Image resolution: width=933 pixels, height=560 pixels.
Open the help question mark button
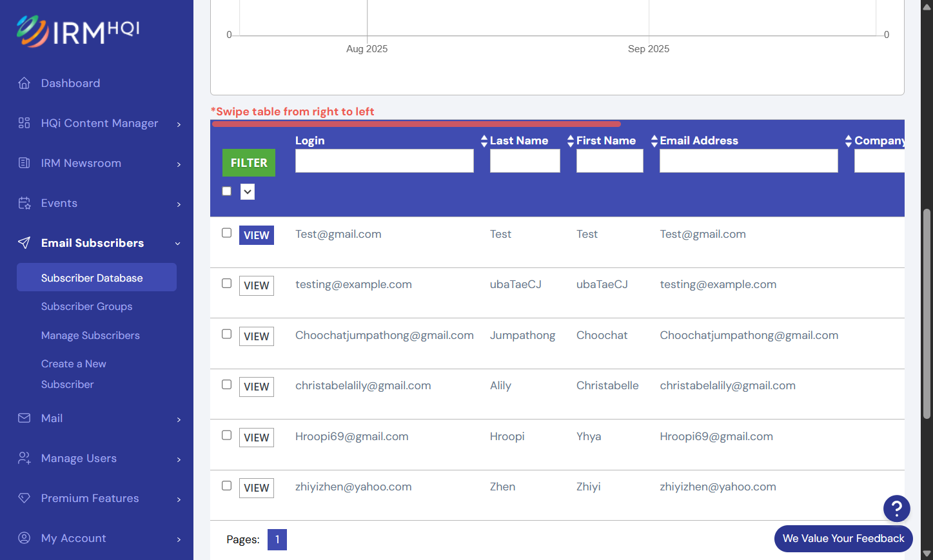coord(896,508)
